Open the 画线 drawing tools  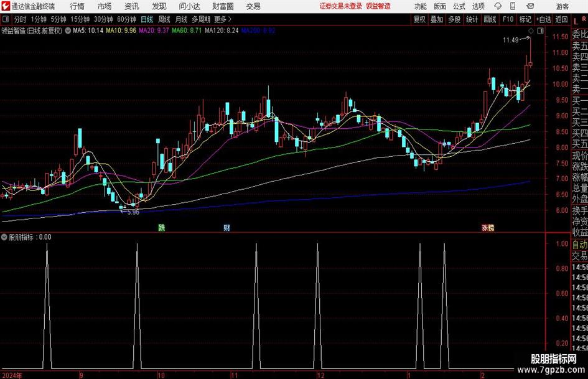(490, 19)
